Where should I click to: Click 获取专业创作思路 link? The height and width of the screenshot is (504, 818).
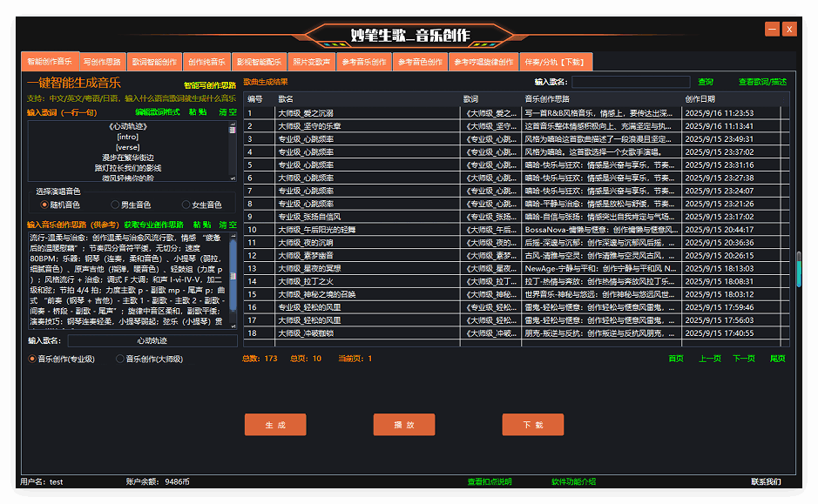(155, 224)
